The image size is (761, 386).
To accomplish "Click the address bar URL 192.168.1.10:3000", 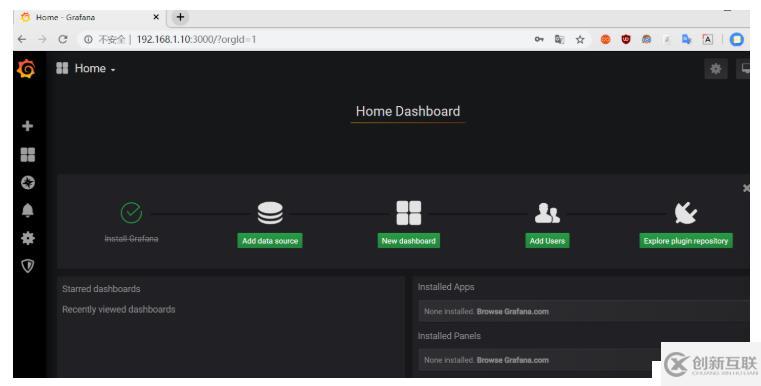I will 196,39.
